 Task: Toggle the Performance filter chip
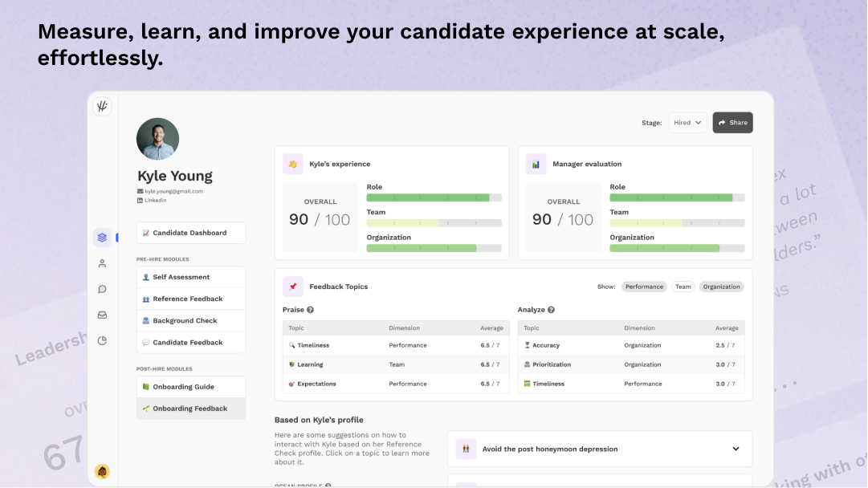pyautogui.click(x=644, y=287)
